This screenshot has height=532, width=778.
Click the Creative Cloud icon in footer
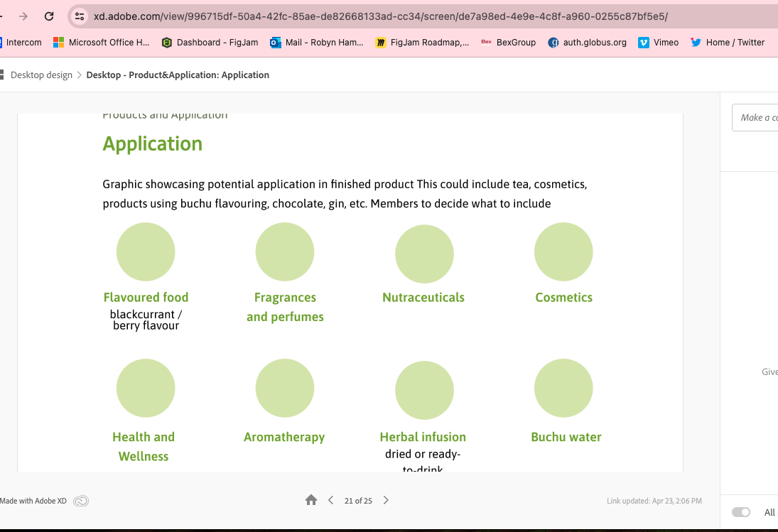[x=81, y=501]
